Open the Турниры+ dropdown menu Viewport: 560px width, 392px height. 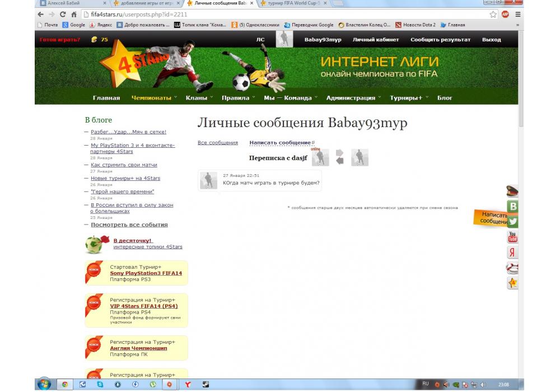tap(408, 98)
